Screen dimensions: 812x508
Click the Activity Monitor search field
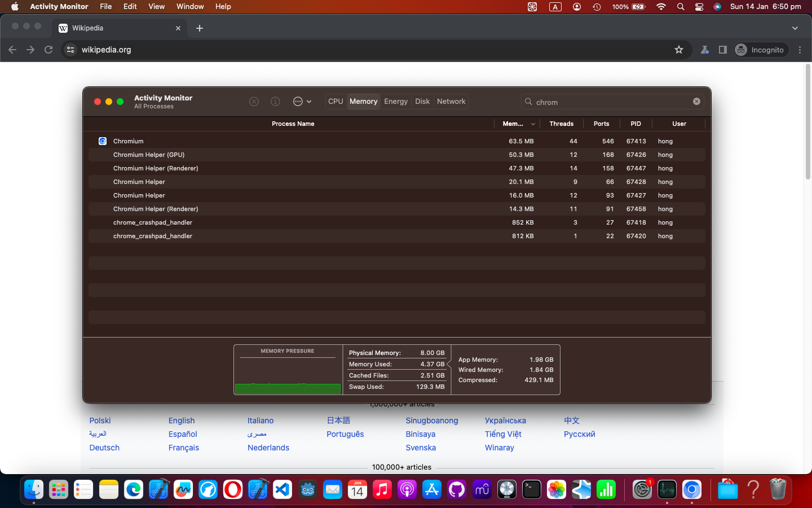(x=612, y=102)
